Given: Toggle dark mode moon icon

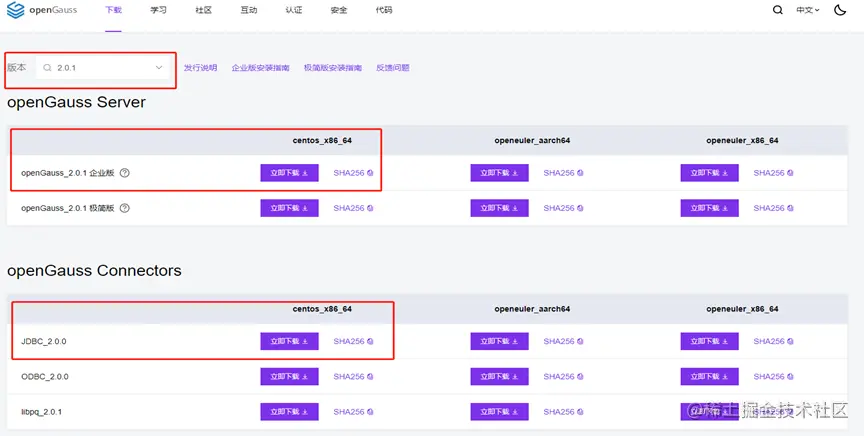Looking at the screenshot, I should pos(840,10).
